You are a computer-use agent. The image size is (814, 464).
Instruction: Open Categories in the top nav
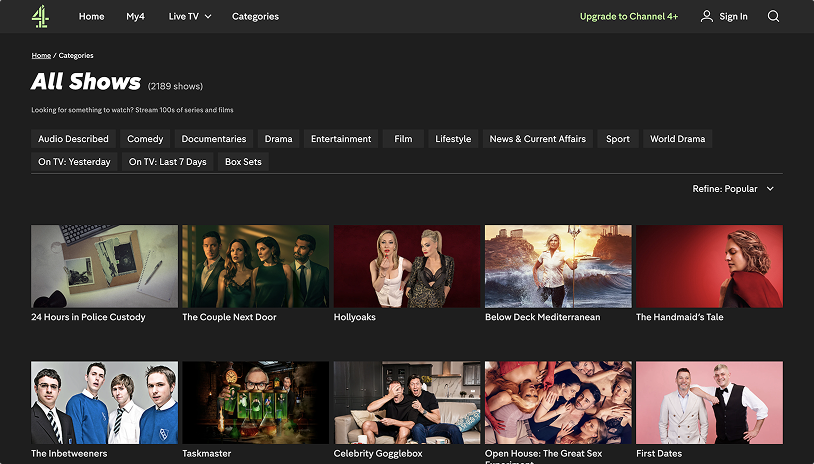pos(255,17)
